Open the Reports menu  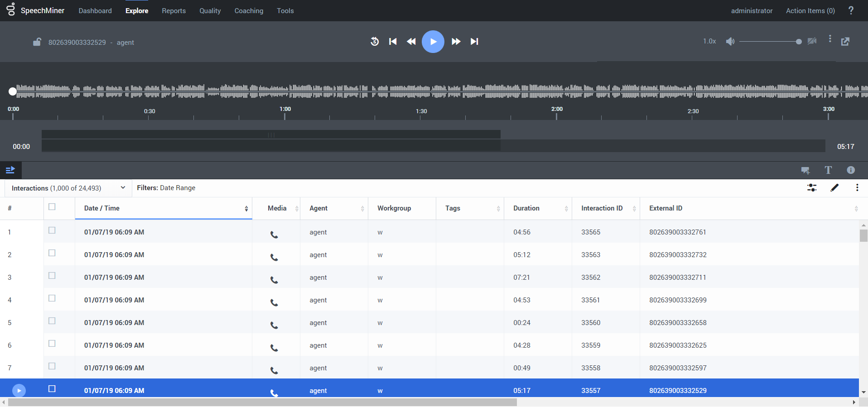tap(174, 11)
